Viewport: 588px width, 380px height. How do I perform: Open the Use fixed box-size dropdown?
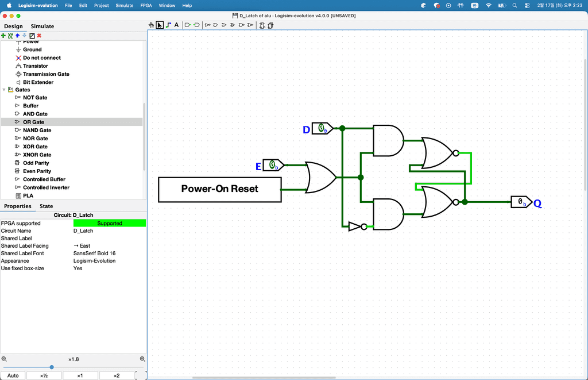click(x=109, y=268)
